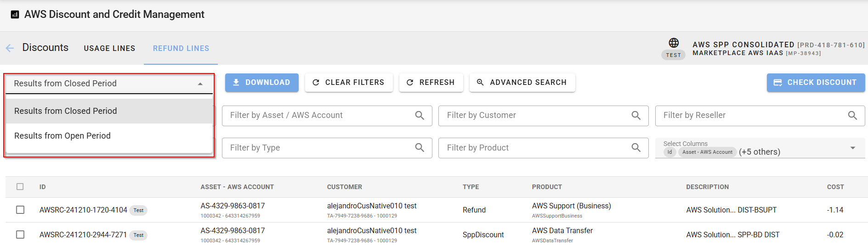Click the magnifier in Filter by Reseller
Viewport: 868px width, 246px height.
click(x=852, y=116)
